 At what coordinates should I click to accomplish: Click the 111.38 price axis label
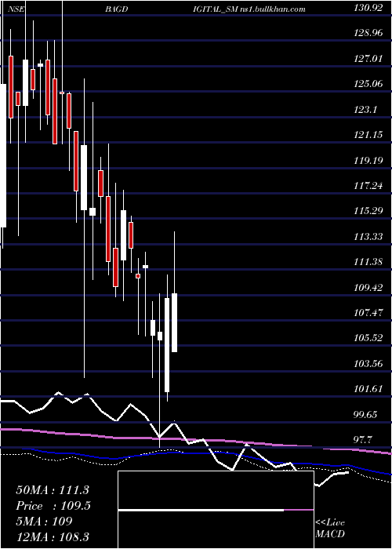[368, 262]
